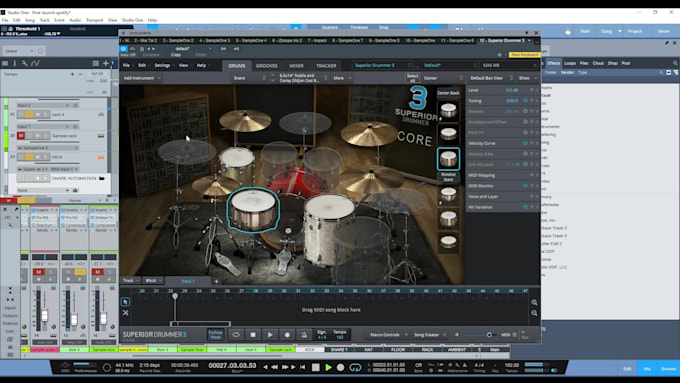Toggle Follow Host in Superior Drummer
Image resolution: width=680 pixels, height=383 pixels.
pyautogui.click(x=216, y=334)
